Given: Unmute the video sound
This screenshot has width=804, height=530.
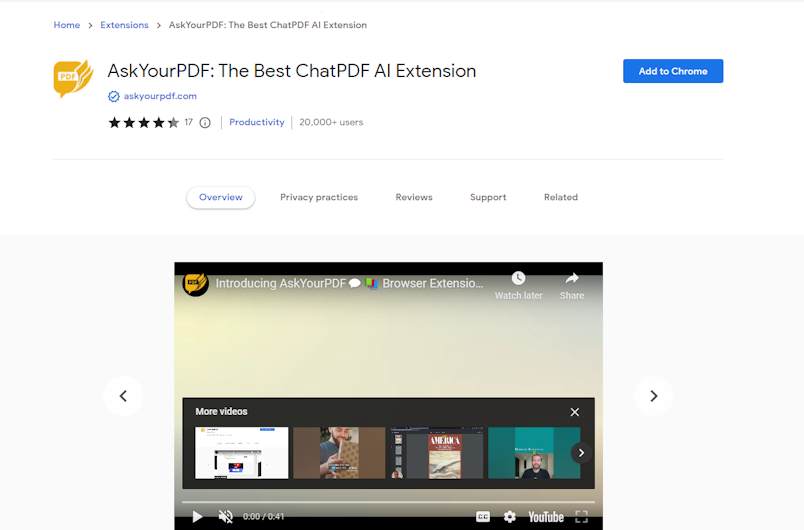Looking at the screenshot, I should pyautogui.click(x=226, y=517).
